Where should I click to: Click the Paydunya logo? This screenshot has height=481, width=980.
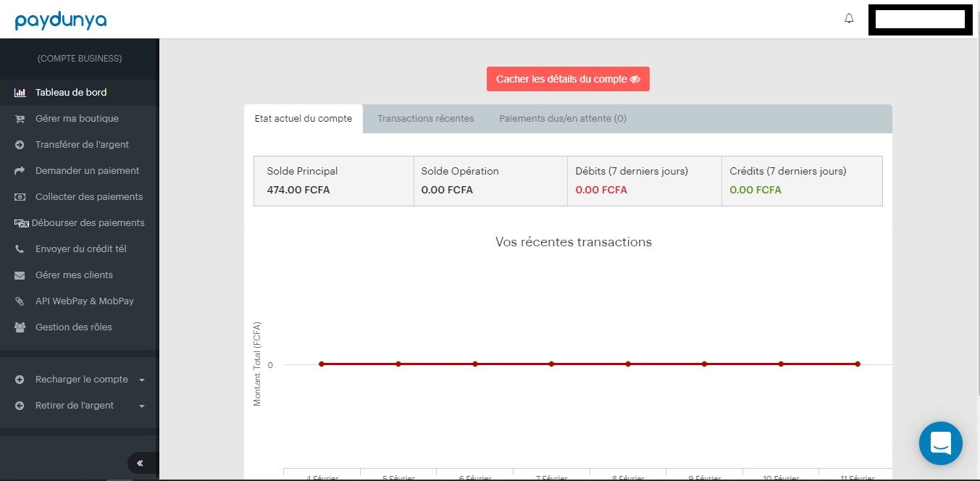61,20
